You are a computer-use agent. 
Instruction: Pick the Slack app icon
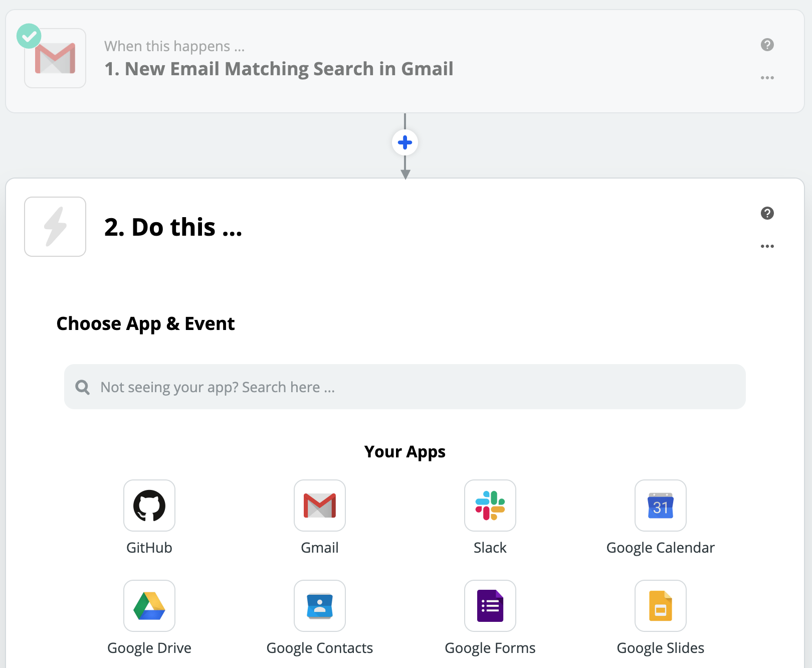click(490, 506)
